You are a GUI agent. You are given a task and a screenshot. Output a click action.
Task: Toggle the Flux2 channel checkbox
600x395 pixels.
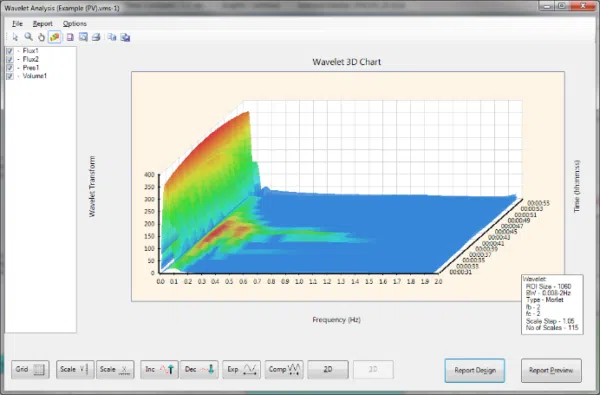10,59
